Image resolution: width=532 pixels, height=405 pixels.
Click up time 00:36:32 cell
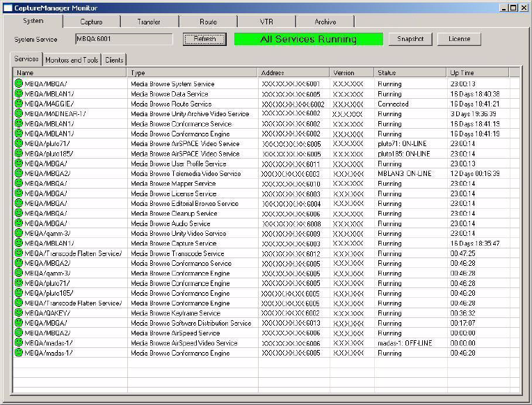[462, 313]
